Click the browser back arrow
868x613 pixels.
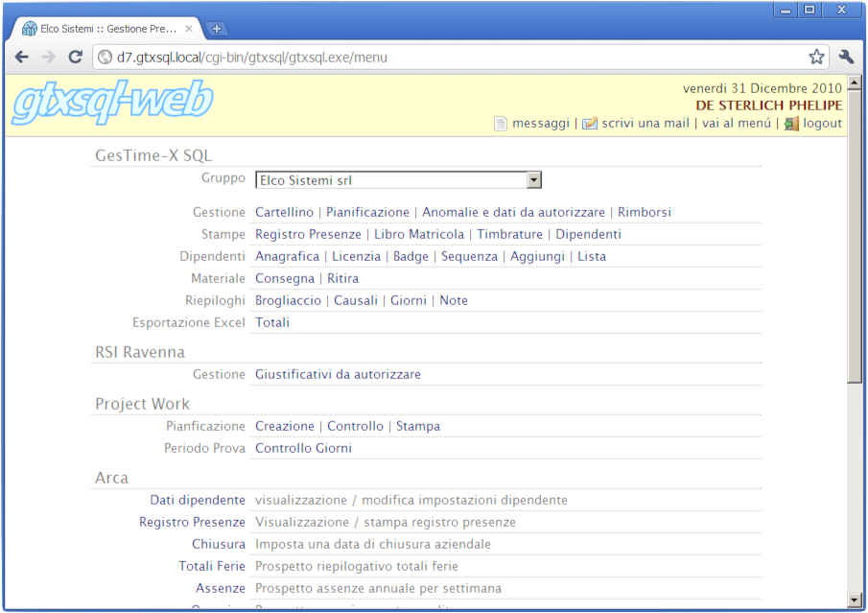pos(22,57)
